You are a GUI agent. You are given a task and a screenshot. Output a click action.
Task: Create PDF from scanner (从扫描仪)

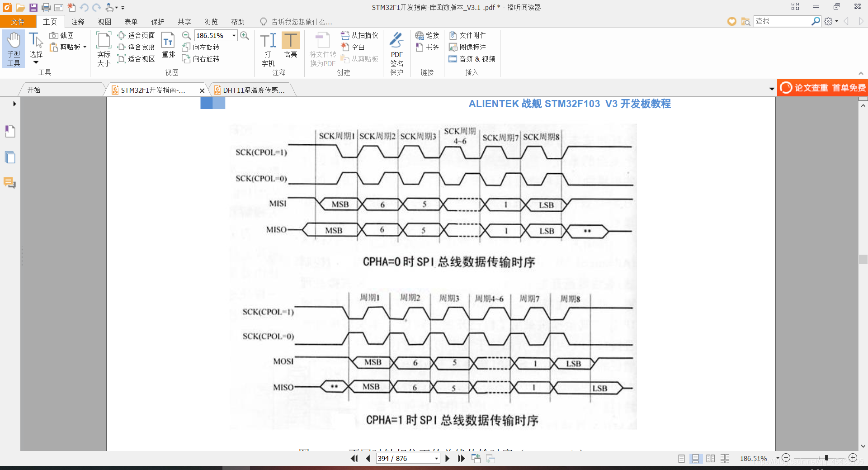tap(360, 35)
